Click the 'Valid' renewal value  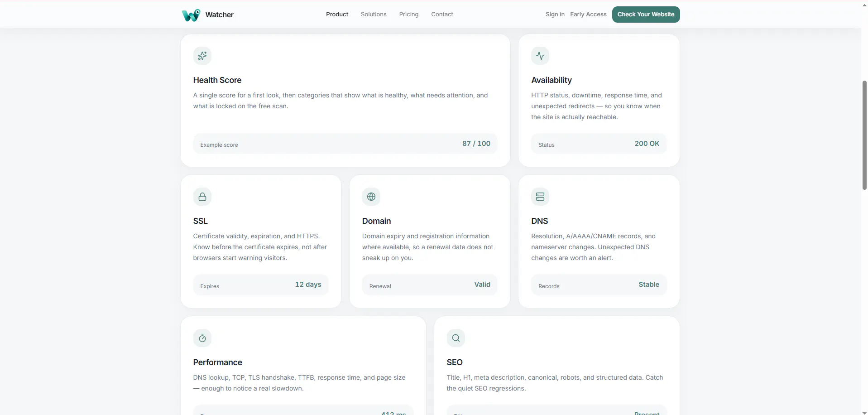pos(482,285)
